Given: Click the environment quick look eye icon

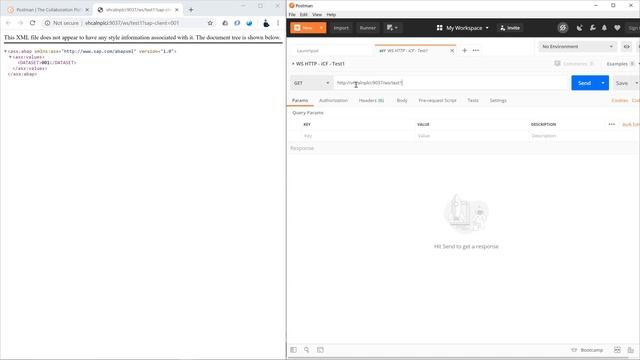Looking at the screenshot, I should coord(627,47).
